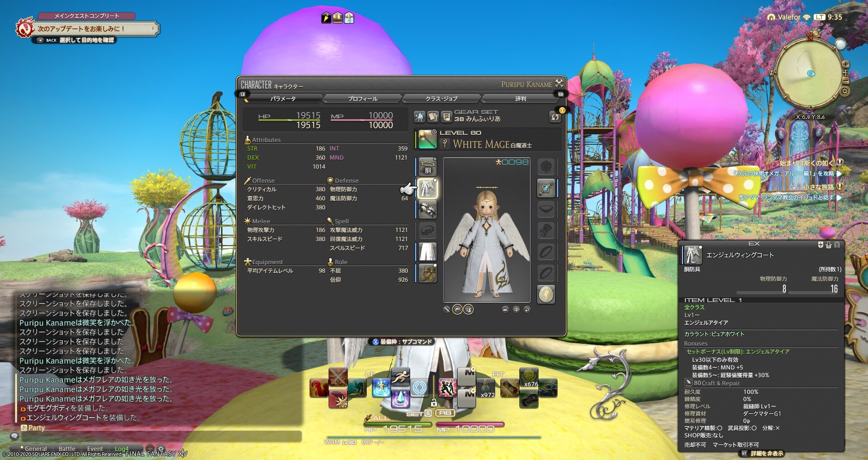Select the equipped earring slot
The image size is (868, 460).
546,189
